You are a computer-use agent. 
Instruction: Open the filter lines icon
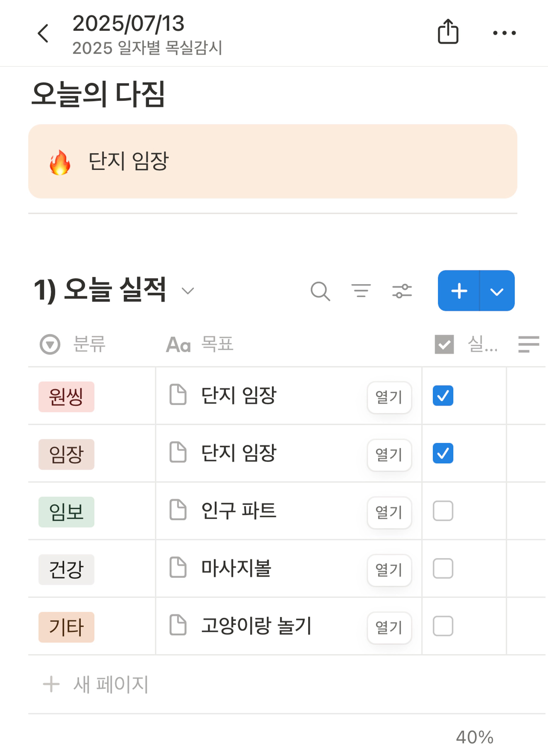(x=361, y=291)
